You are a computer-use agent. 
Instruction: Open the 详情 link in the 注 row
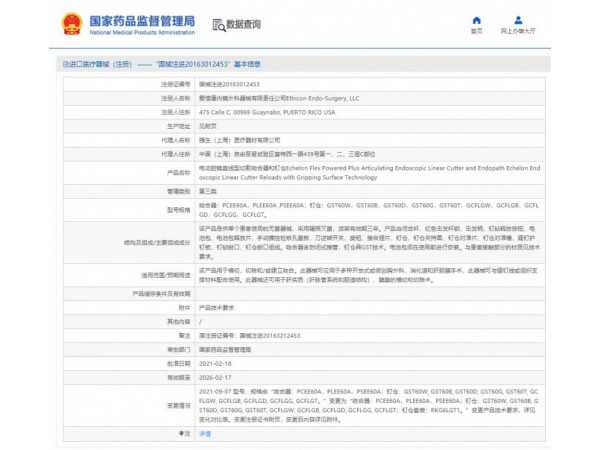pos(205,434)
